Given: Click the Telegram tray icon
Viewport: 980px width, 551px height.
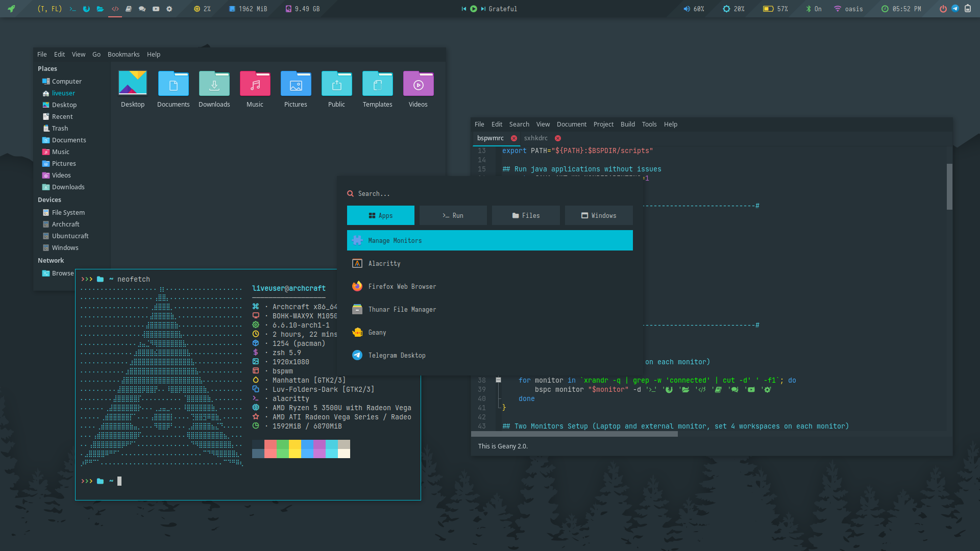Looking at the screenshot, I should point(955,9).
